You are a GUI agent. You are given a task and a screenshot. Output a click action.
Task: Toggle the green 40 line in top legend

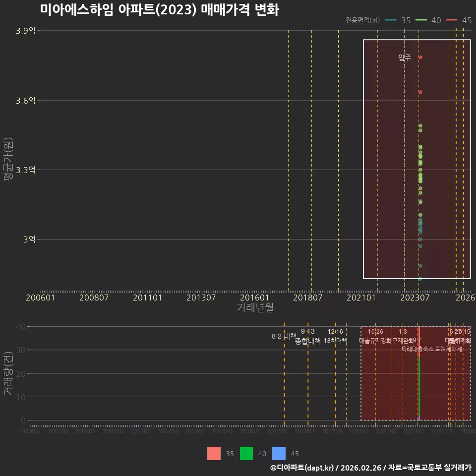point(421,20)
